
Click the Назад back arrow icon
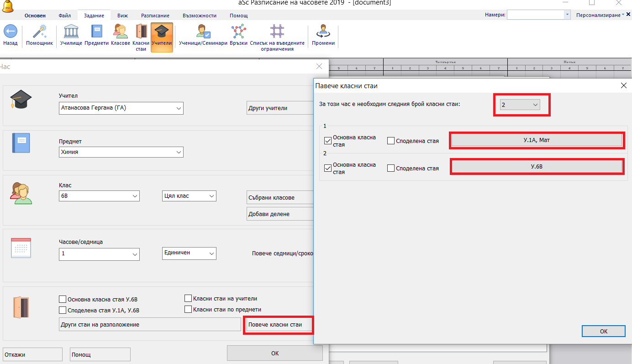(11, 32)
